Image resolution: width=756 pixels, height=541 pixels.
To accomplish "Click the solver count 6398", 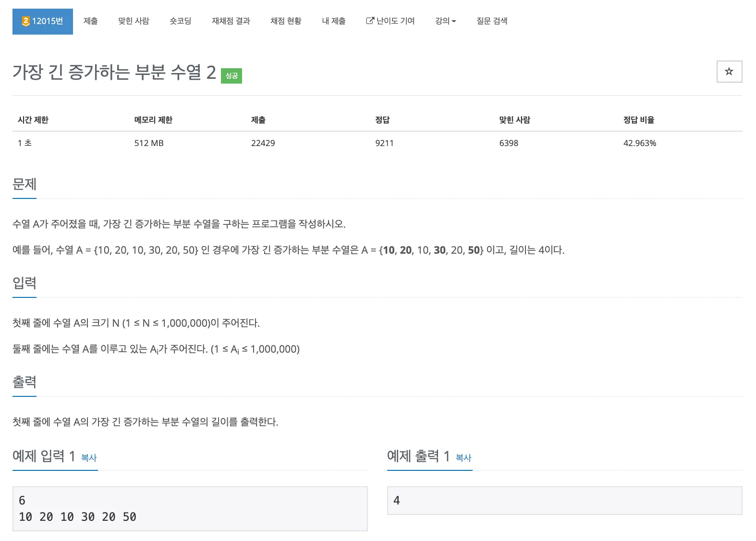I will pyautogui.click(x=509, y=143).
